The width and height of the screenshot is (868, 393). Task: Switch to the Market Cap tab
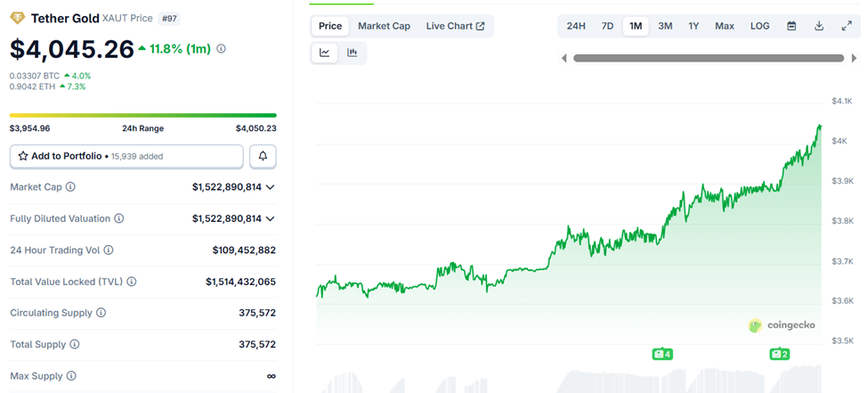(384, 26)
